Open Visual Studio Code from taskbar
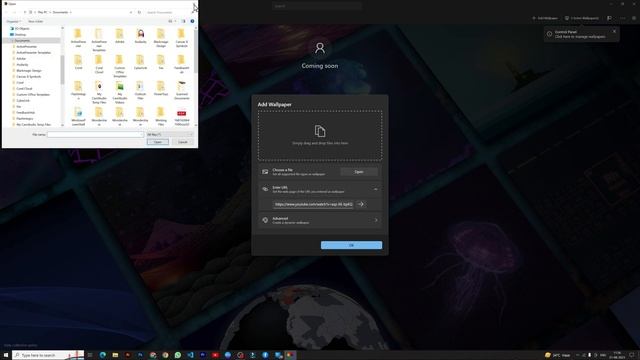The image size is (640, 360). click(190, 355)
